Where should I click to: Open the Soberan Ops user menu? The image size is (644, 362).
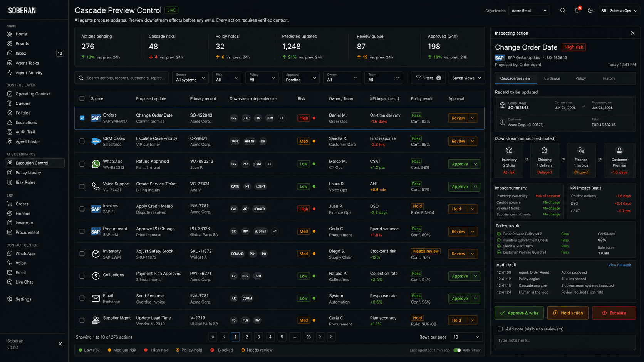pos(620,11)
